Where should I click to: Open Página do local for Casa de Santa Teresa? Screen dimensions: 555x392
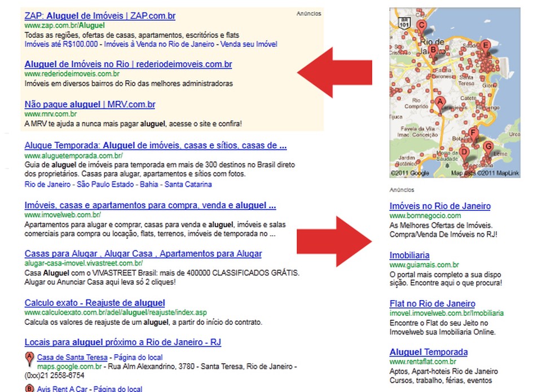pos(138,357)
